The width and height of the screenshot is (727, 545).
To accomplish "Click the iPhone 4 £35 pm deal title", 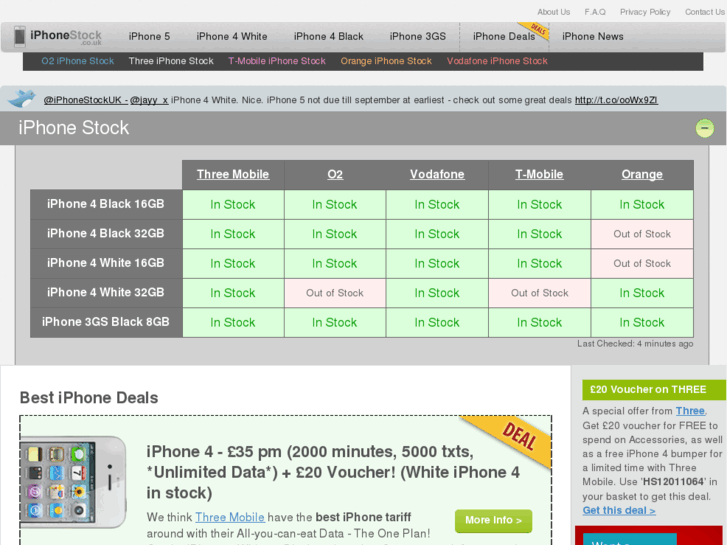I will tap(333, 472).
